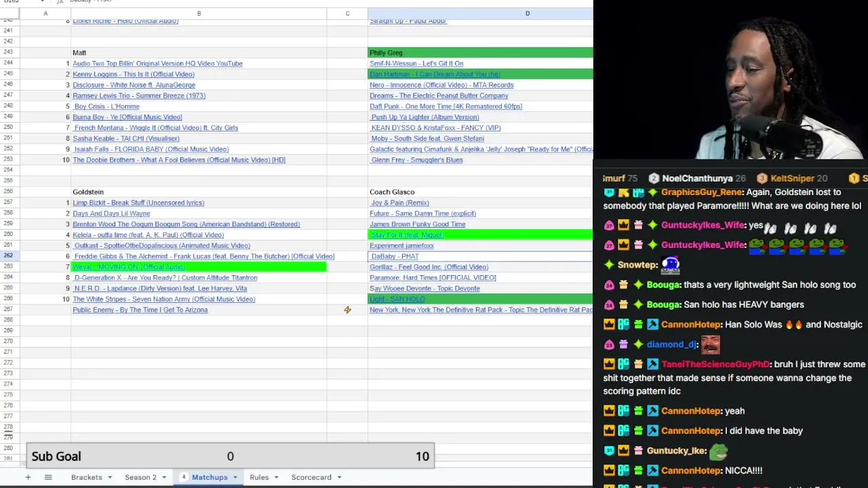
Task: Open GraphicsGuy_Rene's chat username
Action: click(701, 192)
